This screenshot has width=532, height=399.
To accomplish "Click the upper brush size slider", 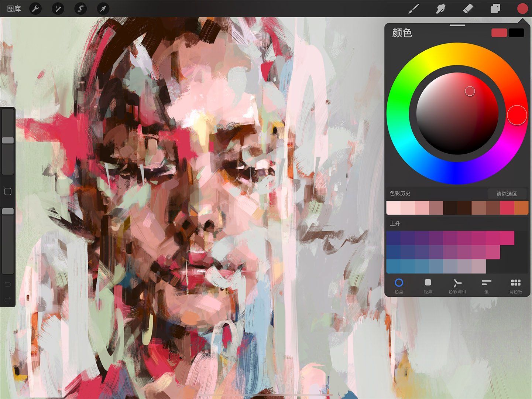I will pyautogui.click(x=7, y=140).
